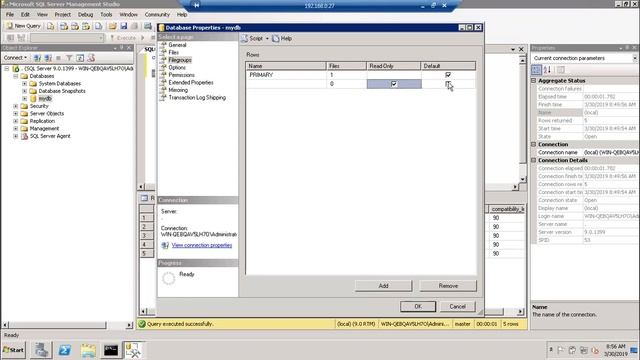Expand the Server Objects node
The width and height of the screenshot is (640, 360).
(x=16, y=113)
